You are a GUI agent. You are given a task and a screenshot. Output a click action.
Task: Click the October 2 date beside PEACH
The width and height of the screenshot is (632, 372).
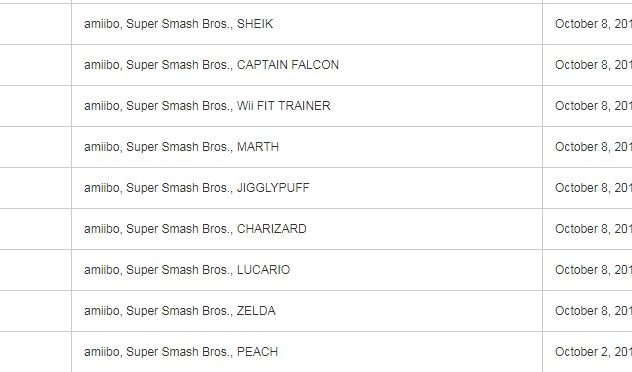pos(593,352)
